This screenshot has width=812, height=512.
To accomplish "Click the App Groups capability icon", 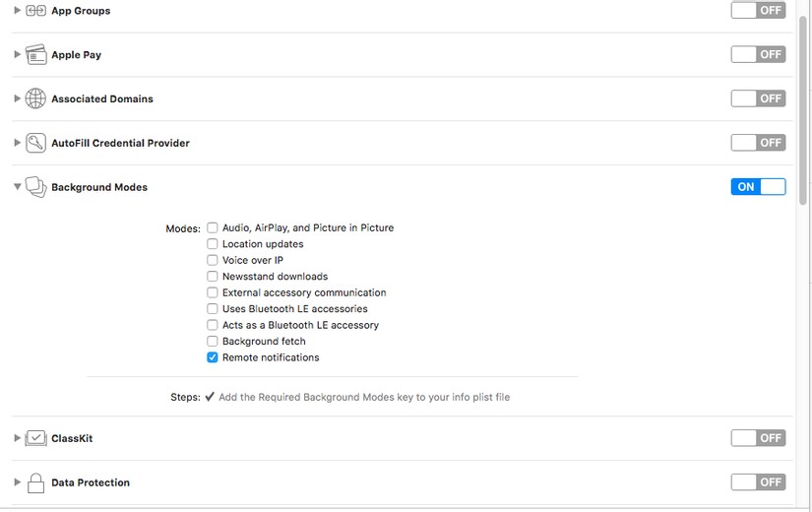I will tap(35, 11).
